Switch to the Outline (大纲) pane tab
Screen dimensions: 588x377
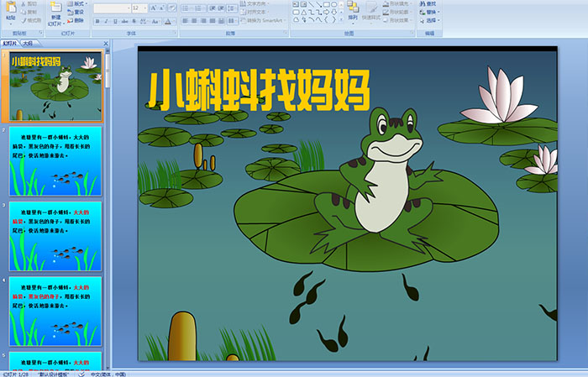28,44
